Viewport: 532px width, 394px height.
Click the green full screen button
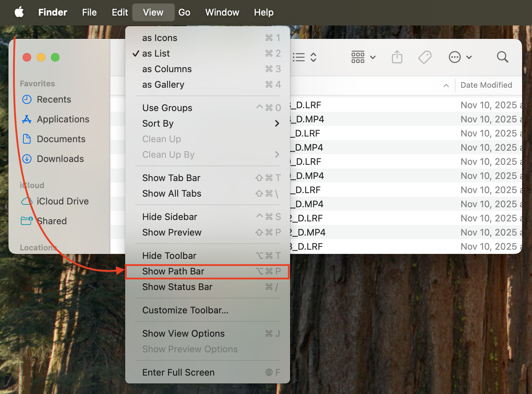pos(55,57)
